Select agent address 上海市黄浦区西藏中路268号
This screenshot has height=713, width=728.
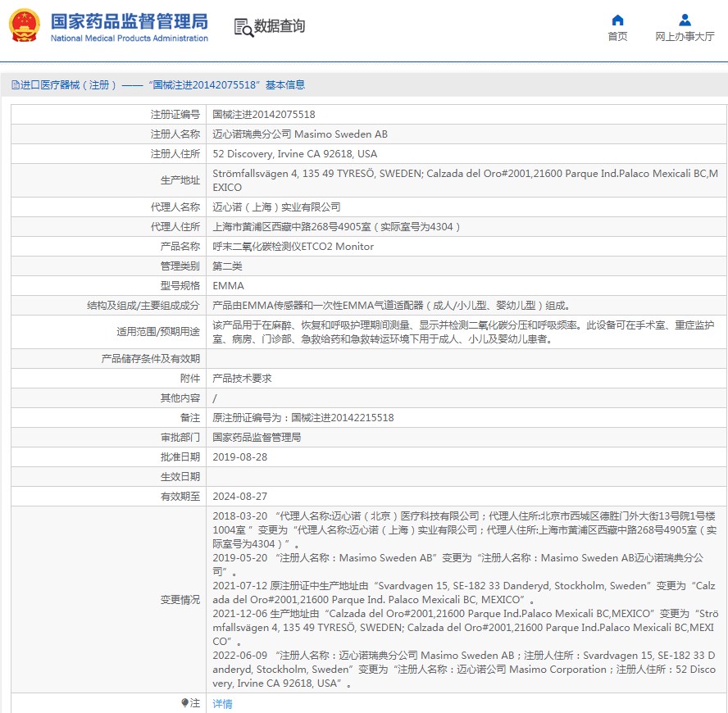tap(336, 227)
